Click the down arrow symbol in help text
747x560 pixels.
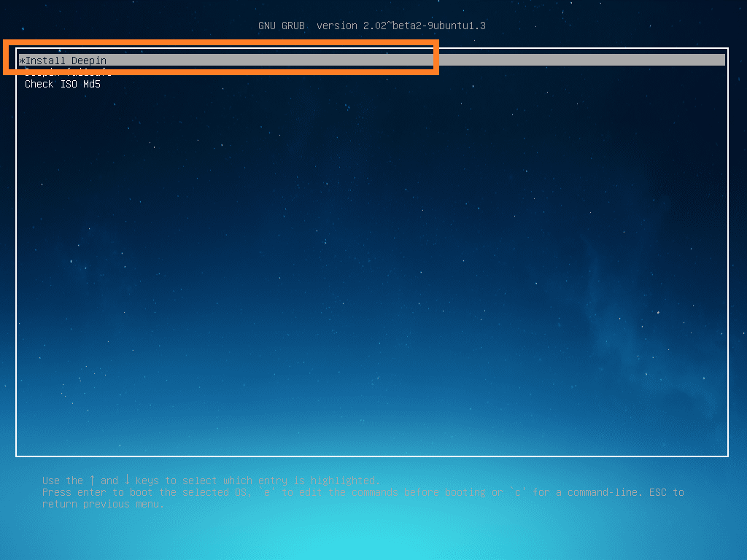coord(127,481)
